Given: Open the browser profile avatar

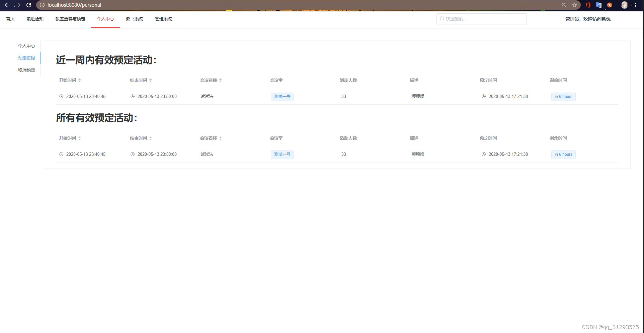Looking at the screenshot, I should [624, 5].
